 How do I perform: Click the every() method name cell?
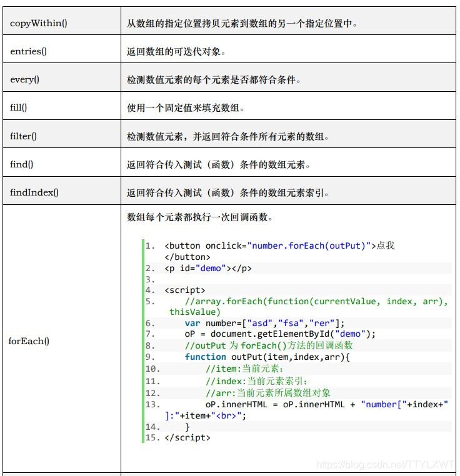click(x=62, y=77)
